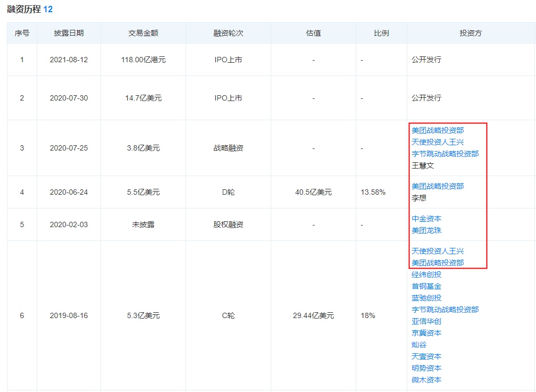Open 首钢基金 investor link

coord(426,286)
